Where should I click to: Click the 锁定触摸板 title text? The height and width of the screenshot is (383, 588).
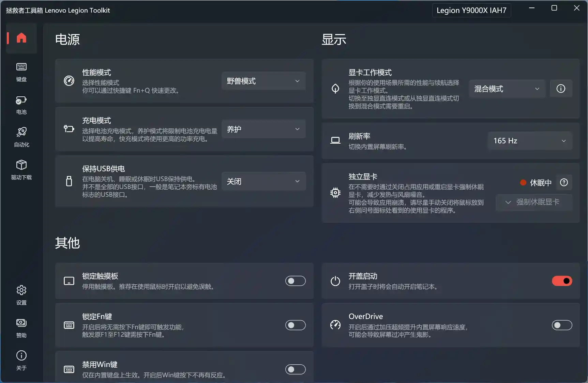pyautogui.click(x=100, y=276)
